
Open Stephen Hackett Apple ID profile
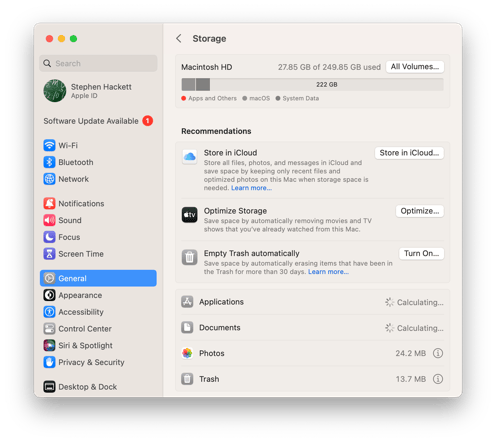tap(98, 91)
